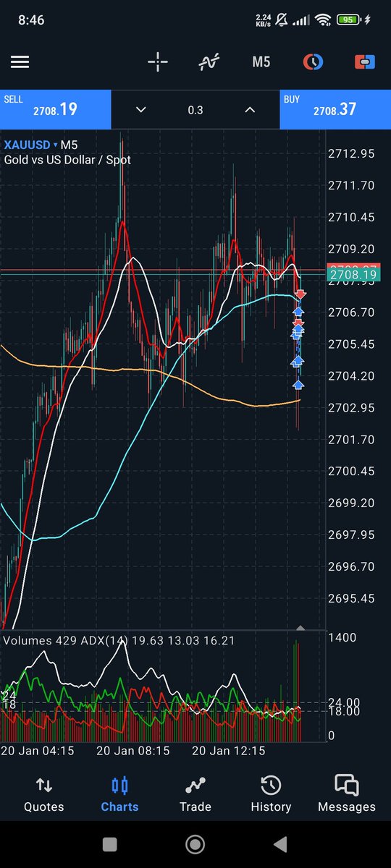Open the XAUUSD symbol dropdown
391x868 pixels.
31,145
